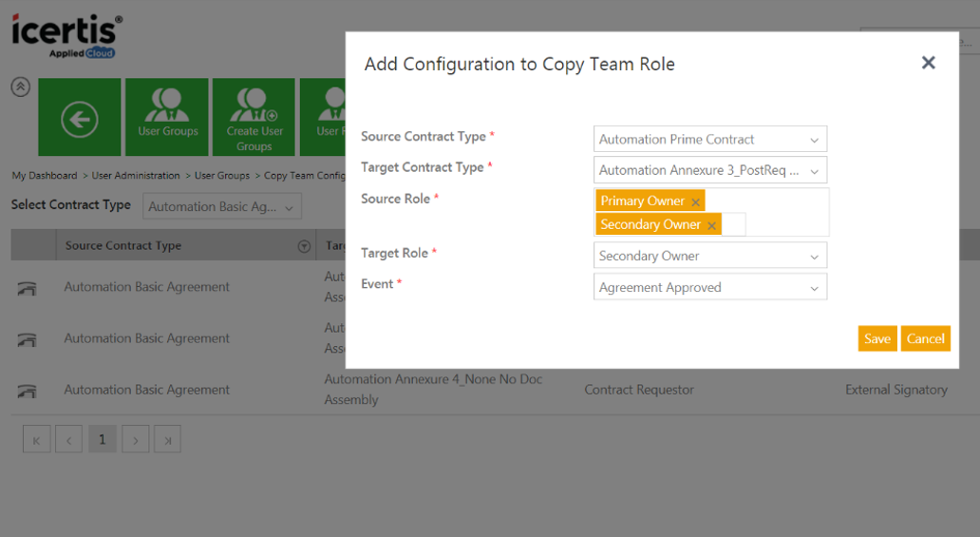This screenshot has height=537, width=980.
Task: Close the Add Configuration dialog
Action: pyautogui.click(x=928, y=63)
